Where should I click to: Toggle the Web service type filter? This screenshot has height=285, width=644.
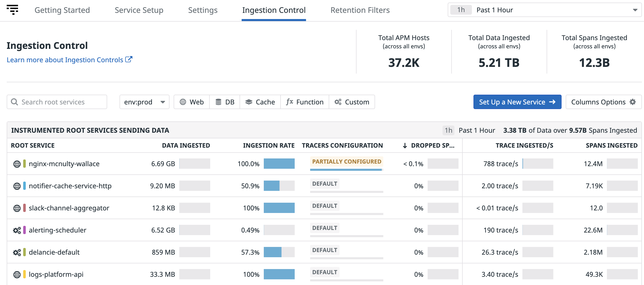point(192,102)
